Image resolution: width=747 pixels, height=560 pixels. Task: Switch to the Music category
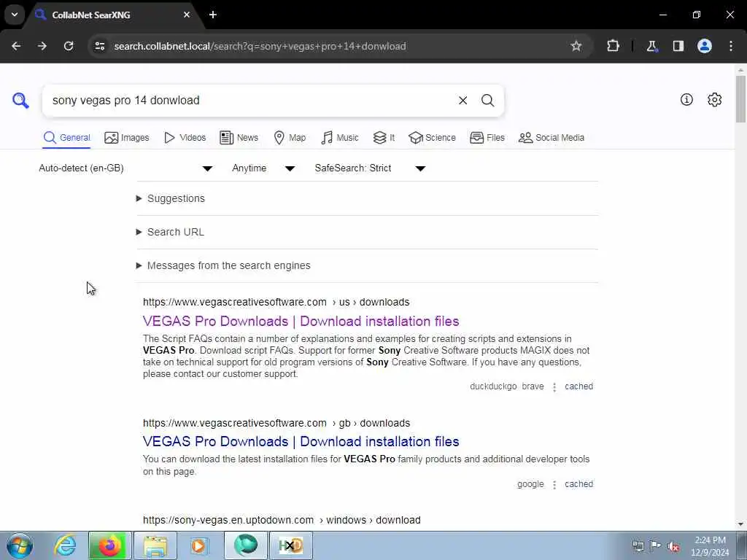pos(340,138)
